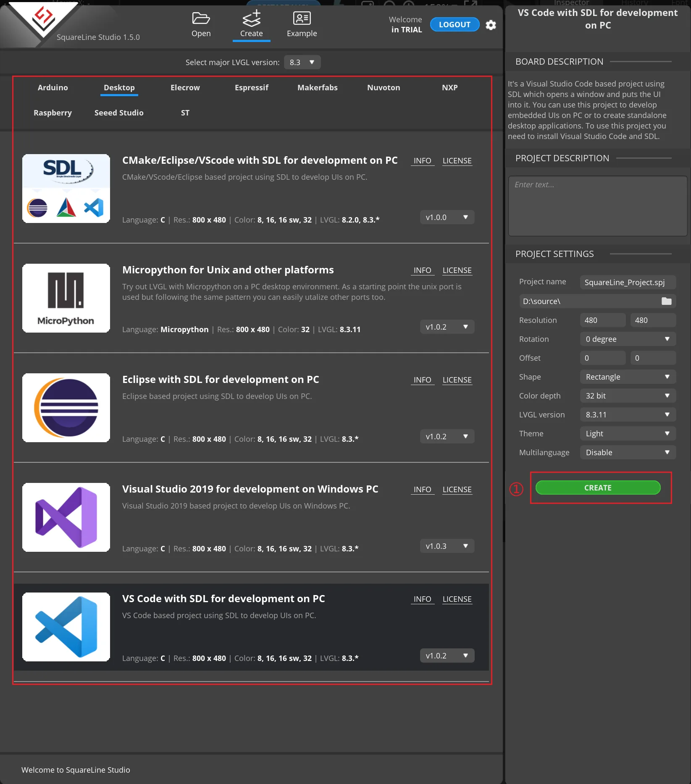This screenshot has width=691, height=784.
Task: Switch to the Nuvoton tab
Action: click(384, 87)
